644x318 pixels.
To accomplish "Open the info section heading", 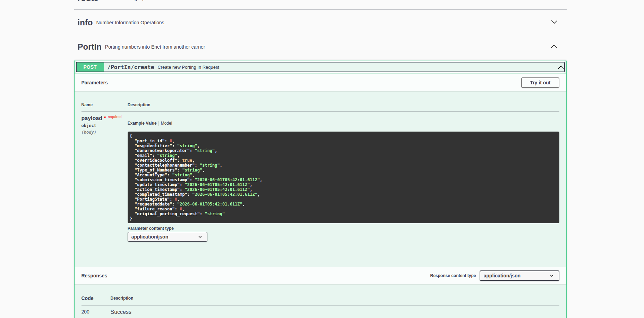I will tap(85, 23).
